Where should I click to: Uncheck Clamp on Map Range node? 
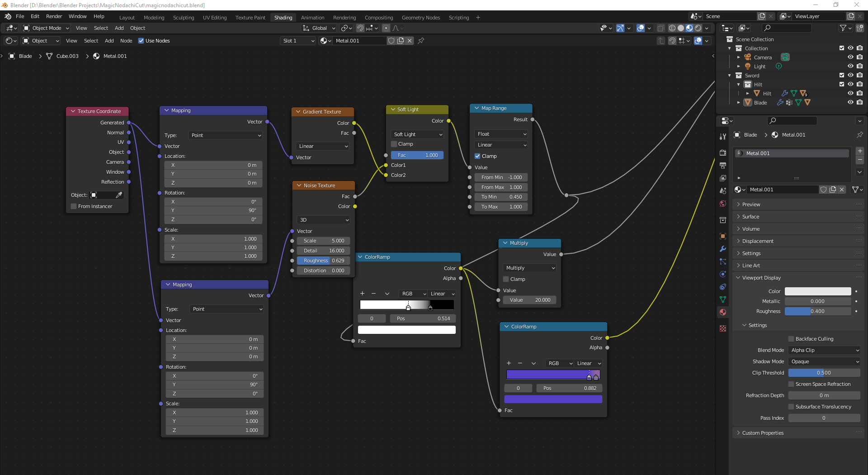(x=478, y=156)
